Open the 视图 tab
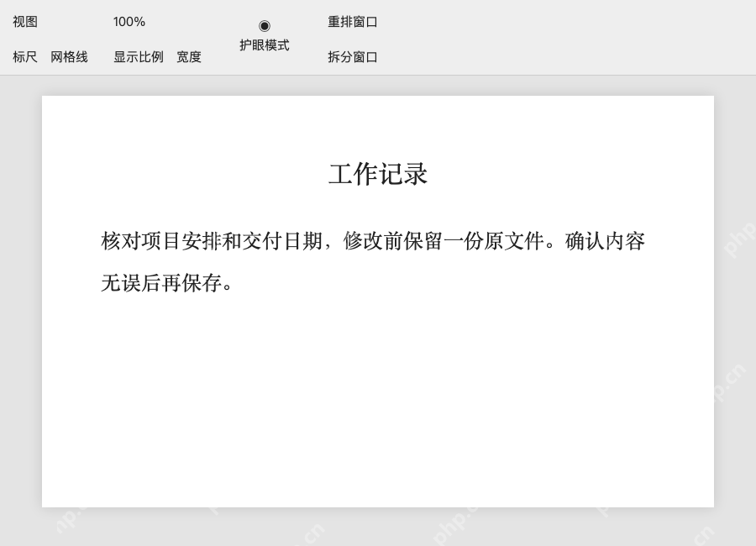756x546 pixels. point(25,22)
